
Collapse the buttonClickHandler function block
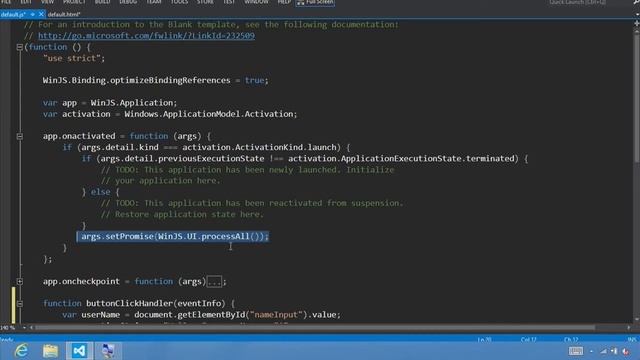click(x=19, y=304)
